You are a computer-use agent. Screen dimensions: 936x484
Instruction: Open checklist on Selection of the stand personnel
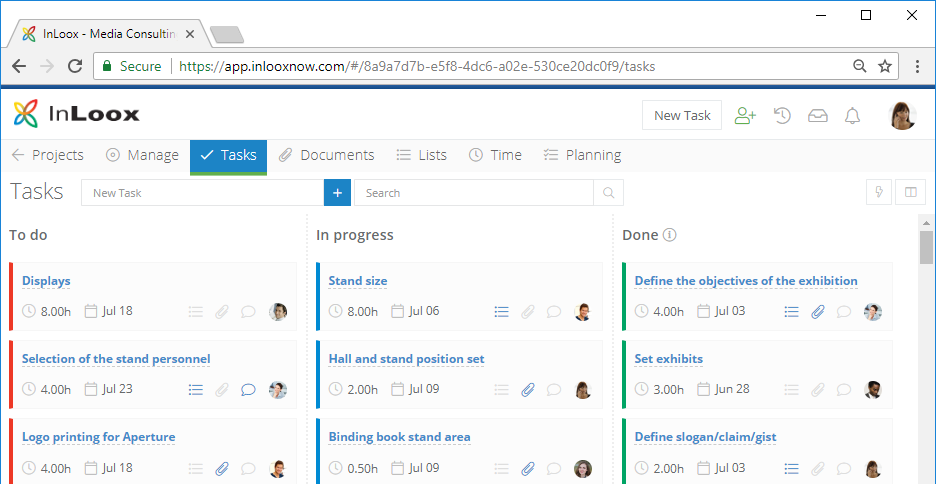click(196, 390)
